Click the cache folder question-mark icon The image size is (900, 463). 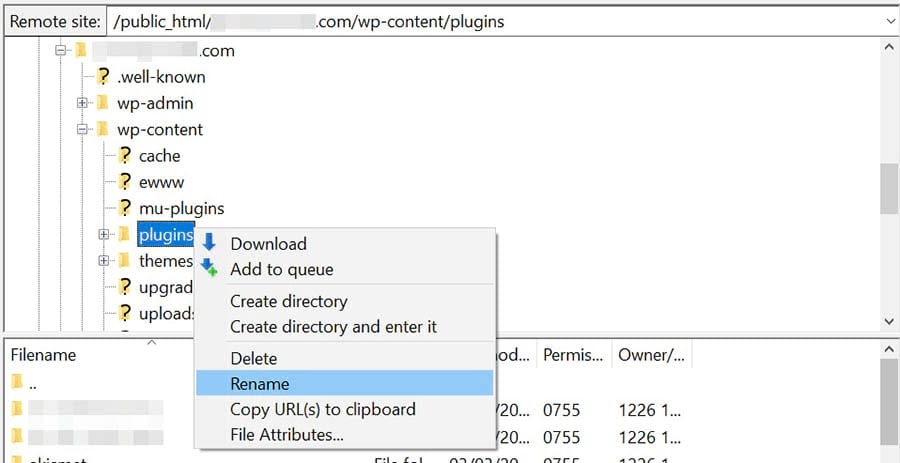pyautogui.click(x=124, y=155)
